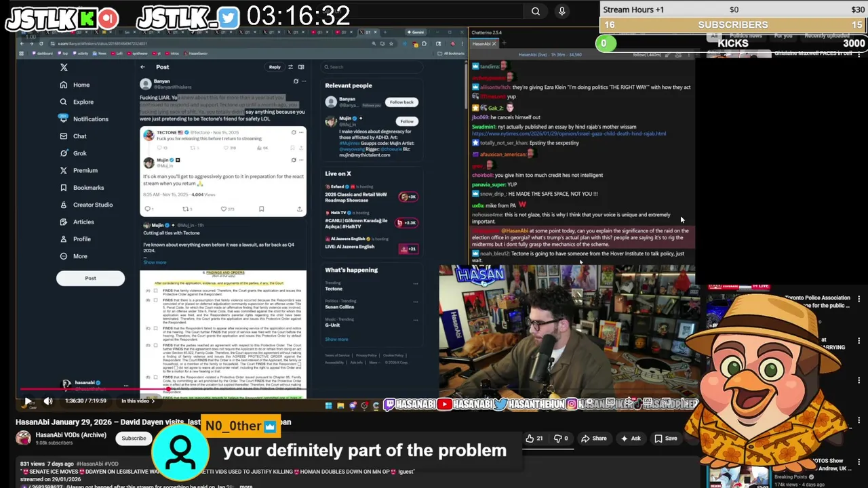The width and height of the screenshot is (868, 488).
Task: Click Show more under trending list
Action: point(336,339)
